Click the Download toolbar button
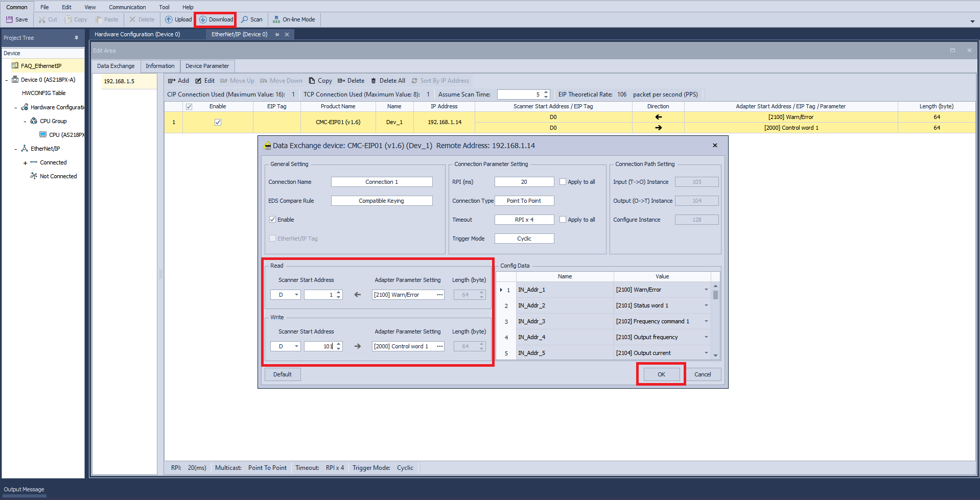Viewport: 980px width, 500px height. pyautogui.click(x=216, y=19)
